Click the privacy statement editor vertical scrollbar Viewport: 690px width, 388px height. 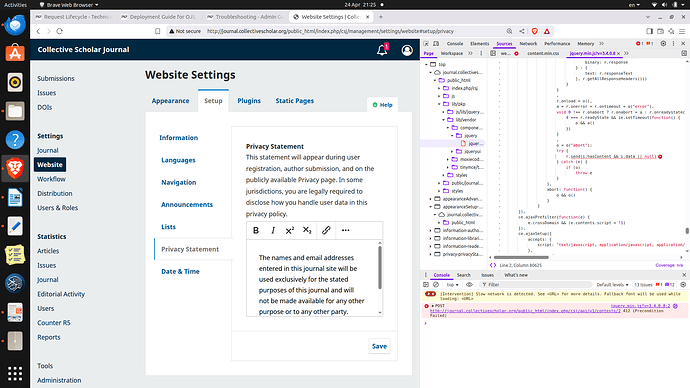[x=380, y=267]
